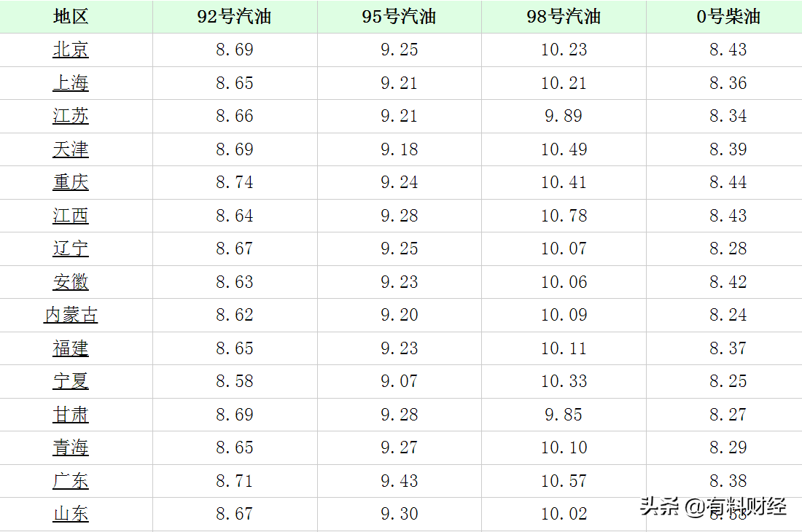Open the 江苏 link
The height and width of the screenshot is (532, 802).
click(71, 116)
